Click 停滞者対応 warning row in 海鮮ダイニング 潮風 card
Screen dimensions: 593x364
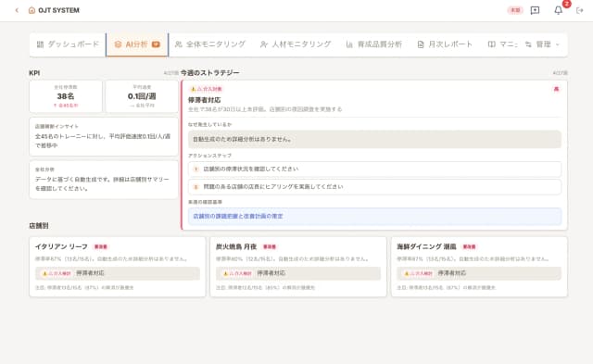[x=479, y=273]
